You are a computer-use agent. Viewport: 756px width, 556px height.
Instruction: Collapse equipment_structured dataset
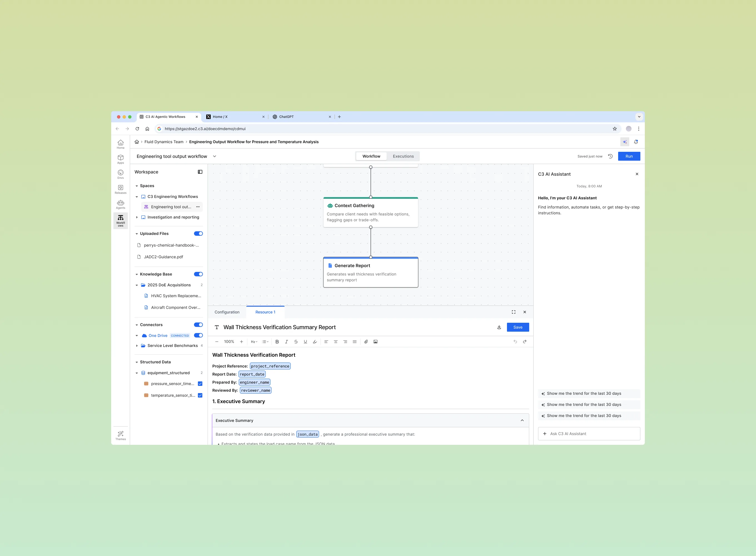tap(136, 373)
